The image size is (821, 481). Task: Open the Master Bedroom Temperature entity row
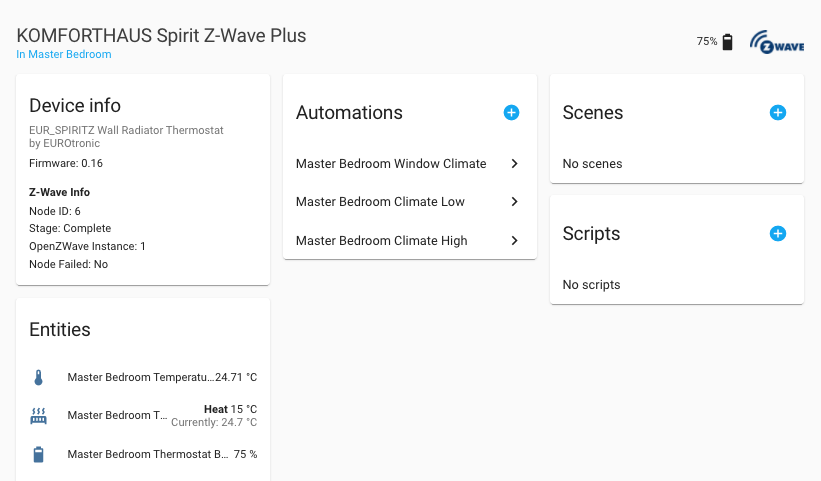[x=140, y=378]
